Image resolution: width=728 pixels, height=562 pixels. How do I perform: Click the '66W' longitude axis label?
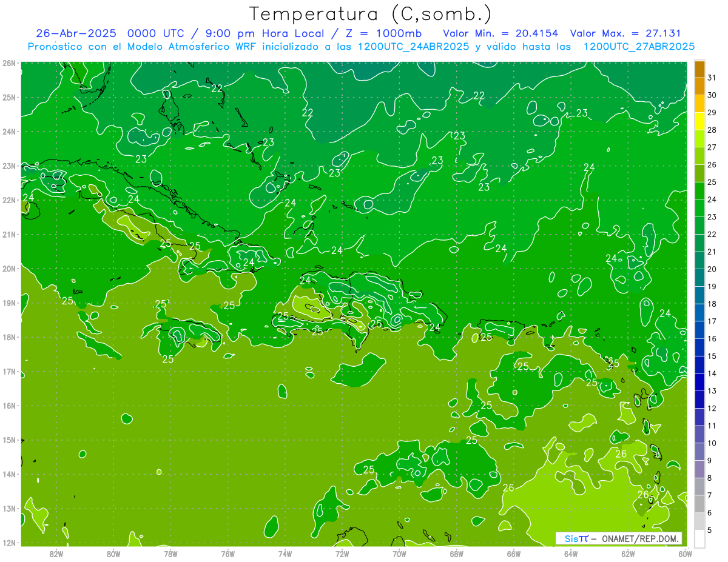(513, 553)
